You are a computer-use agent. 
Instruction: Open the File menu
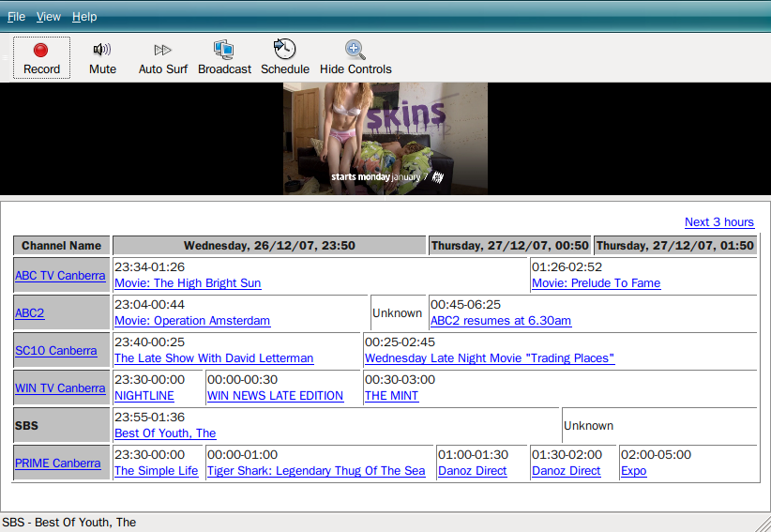click(16, 17)
